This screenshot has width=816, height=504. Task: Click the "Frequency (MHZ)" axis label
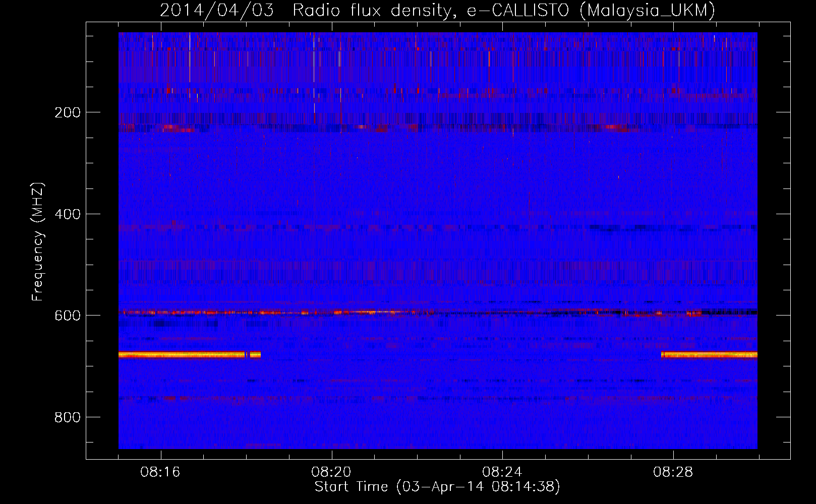click(37, 241)
